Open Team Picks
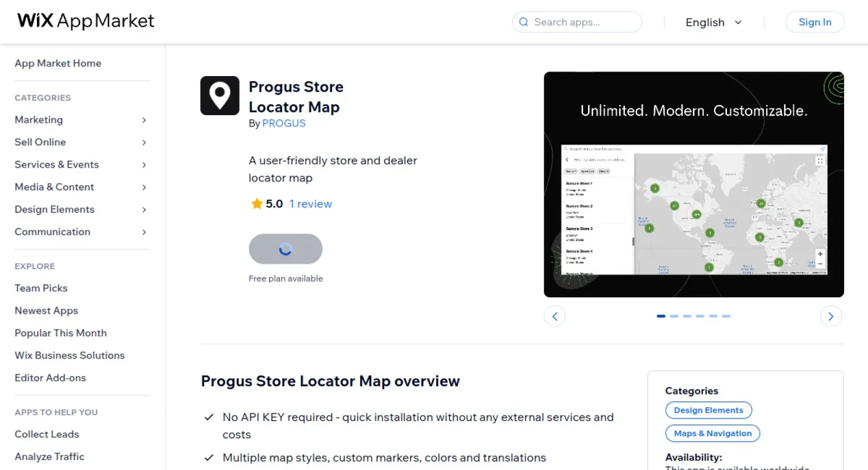The height and width of the screenshot is (470, 868). click(x=41, y=288)
